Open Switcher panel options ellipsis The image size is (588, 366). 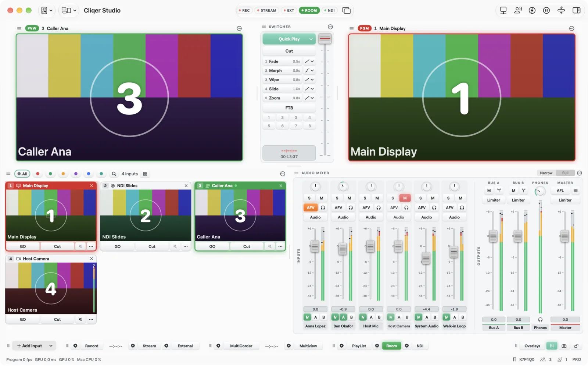[x=330, y=27]
